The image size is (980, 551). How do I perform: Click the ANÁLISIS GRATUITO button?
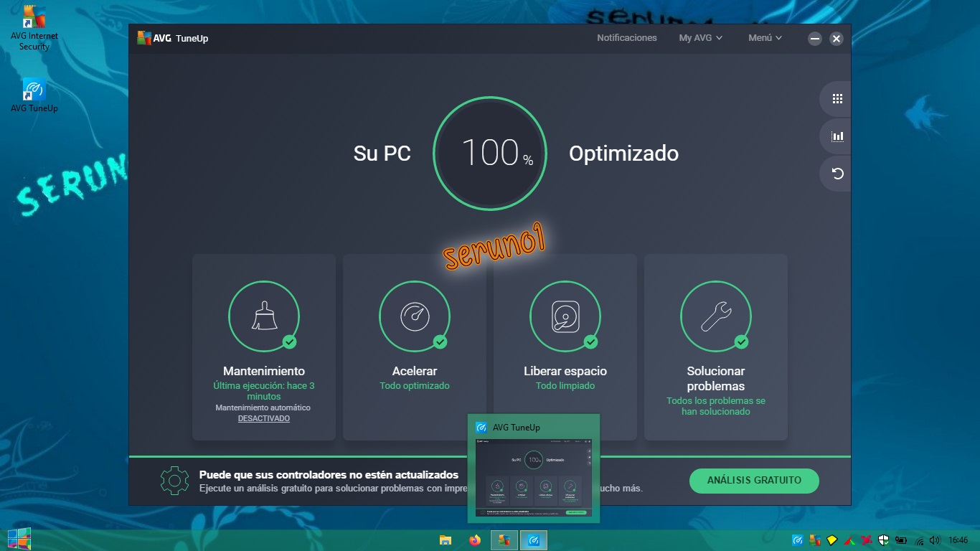754,481
